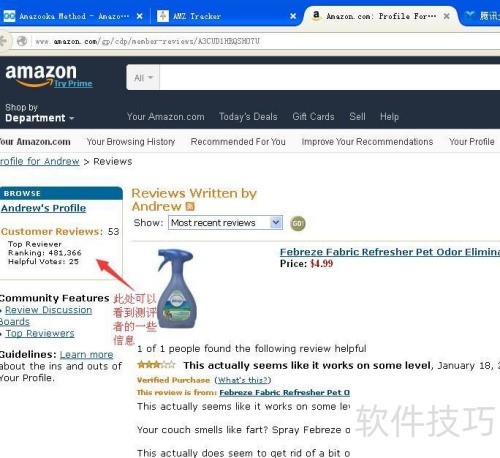500x458 pixels.
Task: Open the Top Reviewers link
Action: pos(40,333)
